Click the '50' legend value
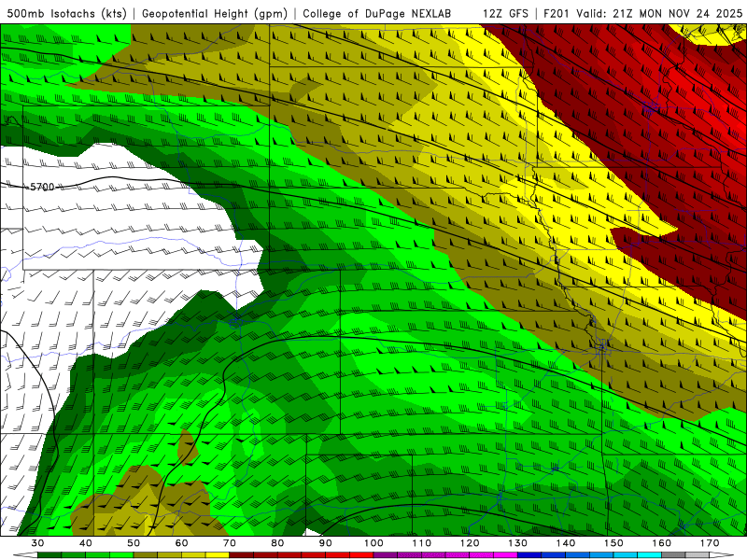This screenshot has width=747, height=560. click(134, 543)
